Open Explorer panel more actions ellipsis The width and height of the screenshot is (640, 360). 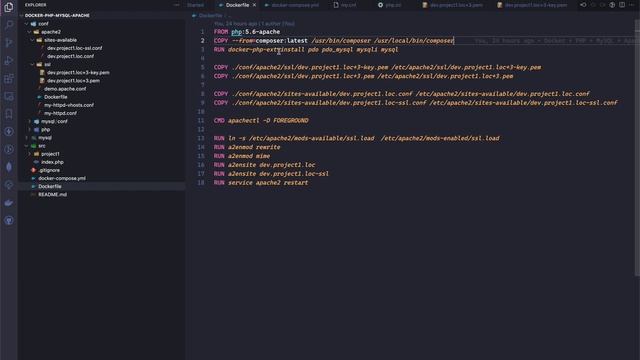point(176,5)
